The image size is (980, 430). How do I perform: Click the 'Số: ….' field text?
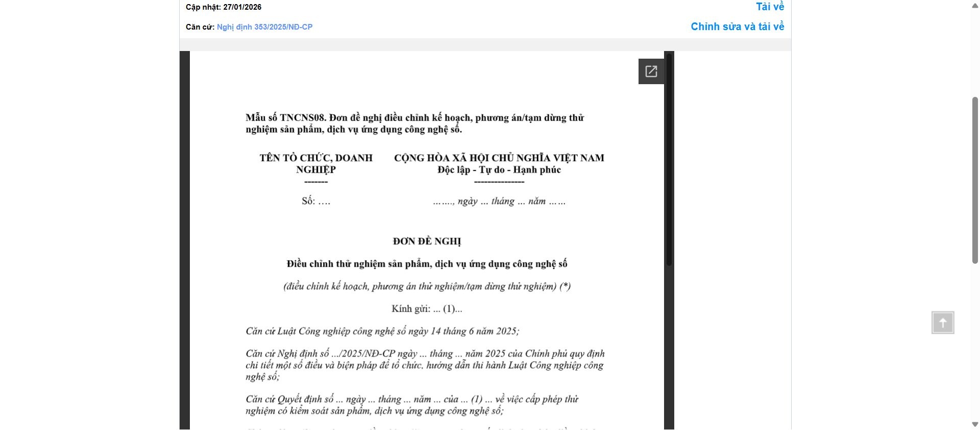click(x=316, y=201)
